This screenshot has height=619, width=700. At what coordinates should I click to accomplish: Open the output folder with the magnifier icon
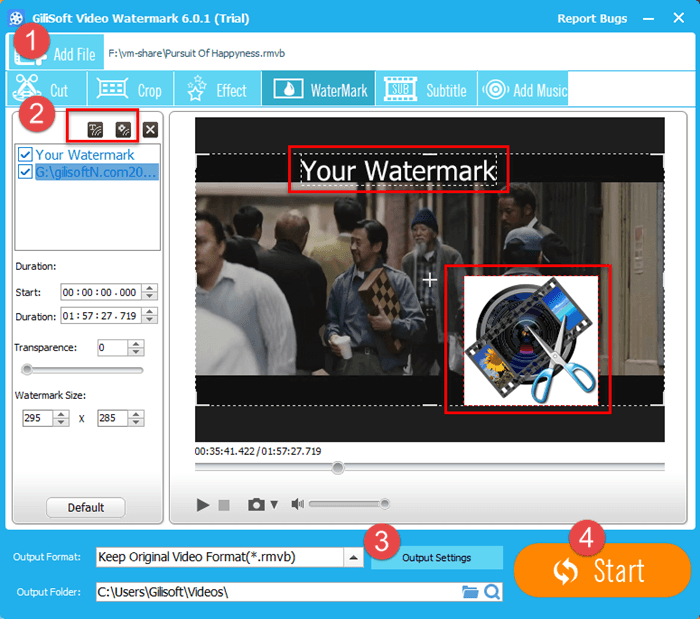(x=491, y=592)
